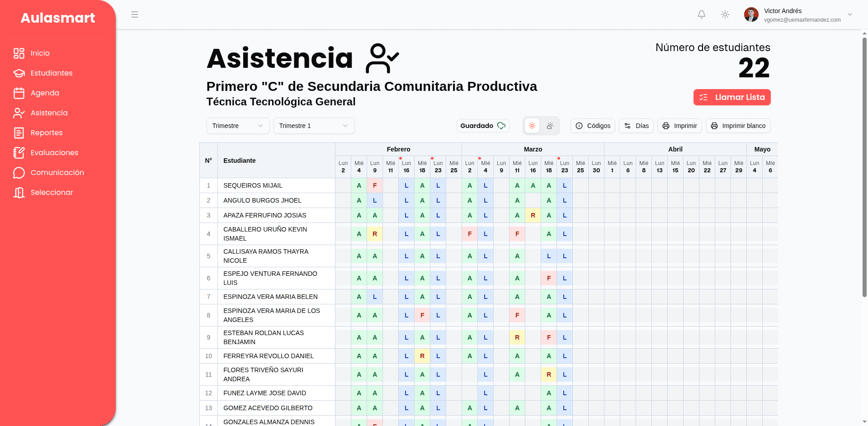Screen dimensions: 868x426
Task: Switch to morning shift sun toggle
Action: pyautogui.click(x=532, y=126)
